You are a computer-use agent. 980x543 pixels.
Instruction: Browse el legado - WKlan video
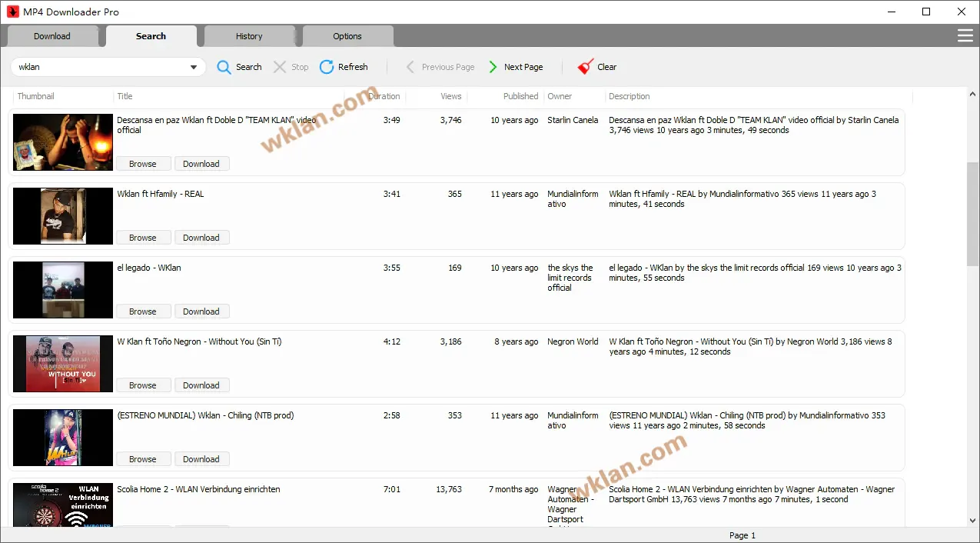(x=143, y=311)
